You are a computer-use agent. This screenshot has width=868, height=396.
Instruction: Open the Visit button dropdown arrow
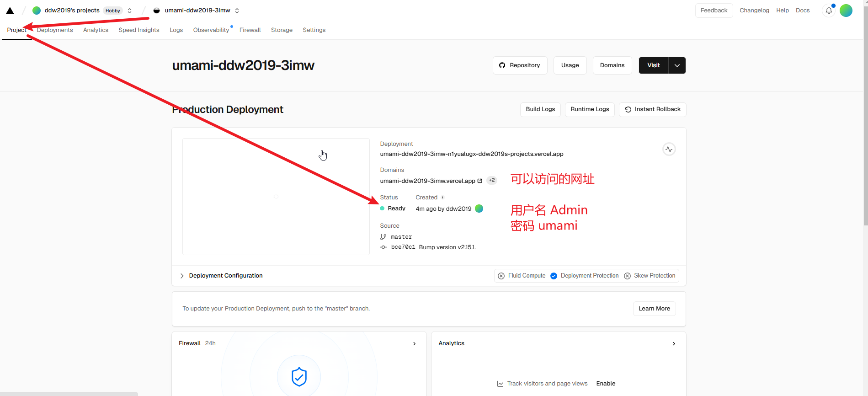pos(677,65)
